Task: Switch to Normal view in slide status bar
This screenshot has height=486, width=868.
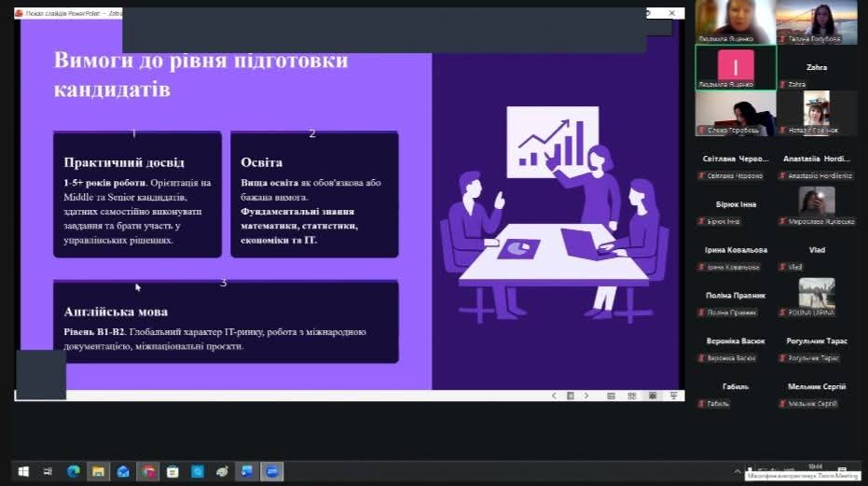Action: pos(611,396)
